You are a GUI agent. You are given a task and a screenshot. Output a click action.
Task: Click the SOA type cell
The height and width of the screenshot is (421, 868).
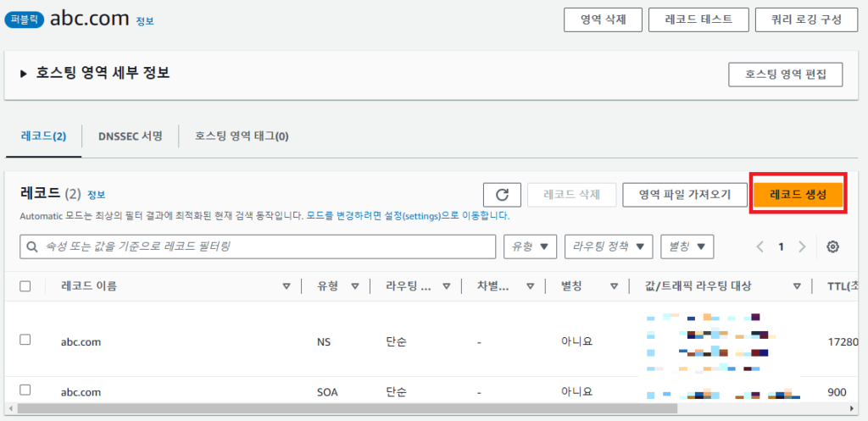tap(327, 392)
